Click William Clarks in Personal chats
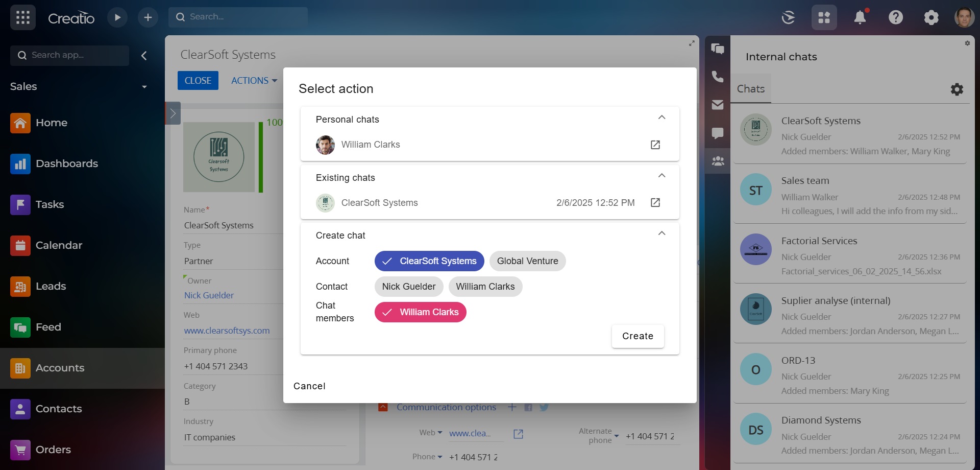 pyautogui.click(x=371, y=145)
